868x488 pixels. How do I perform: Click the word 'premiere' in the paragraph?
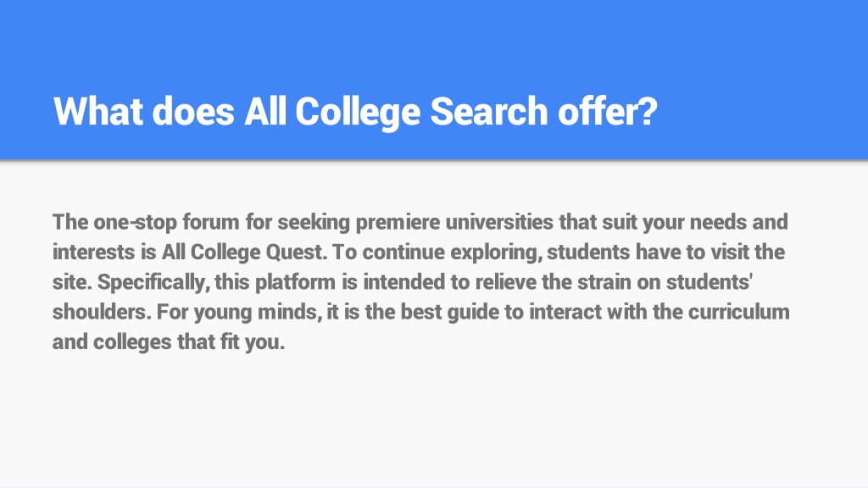point(398,223)
